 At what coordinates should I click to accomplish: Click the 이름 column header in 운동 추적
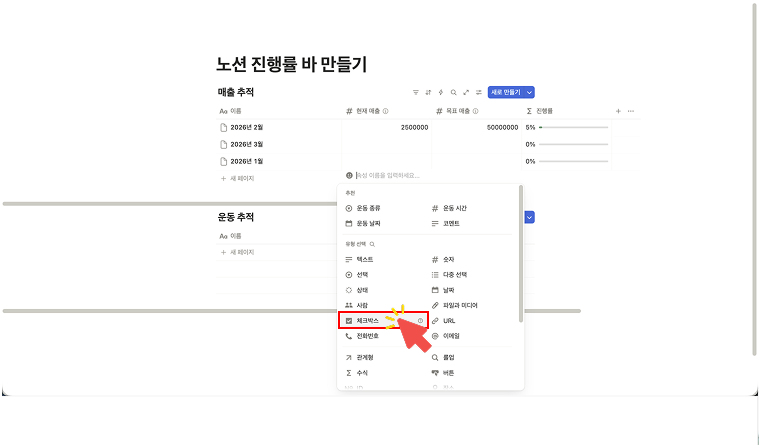pyautogui.click(x=231, y=236)
